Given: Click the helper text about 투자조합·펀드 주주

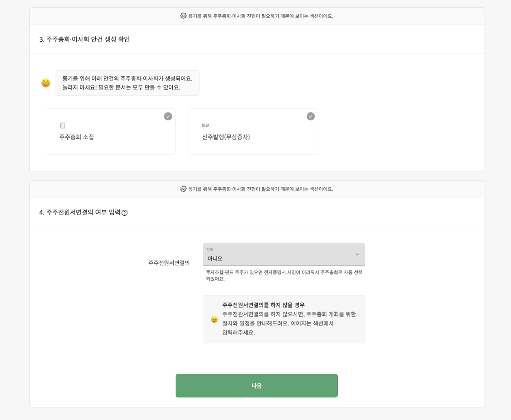Looking at the screenshot, I should point(284,276).
